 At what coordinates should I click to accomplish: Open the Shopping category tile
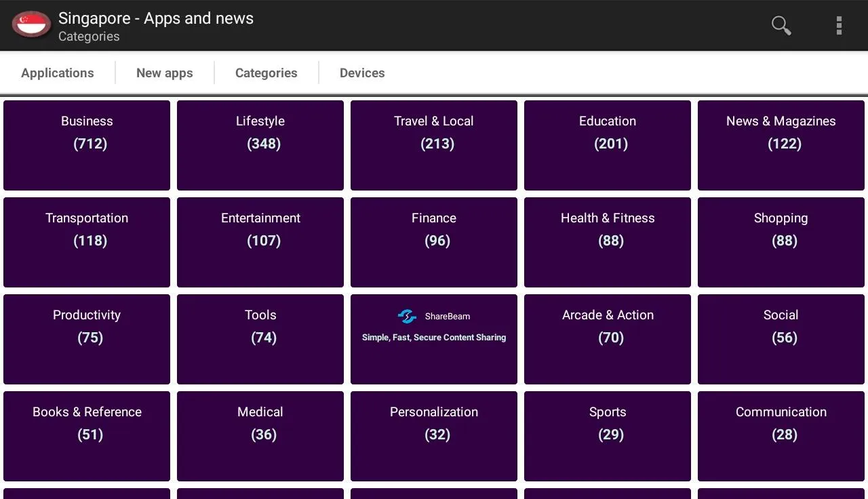point(781,242)
